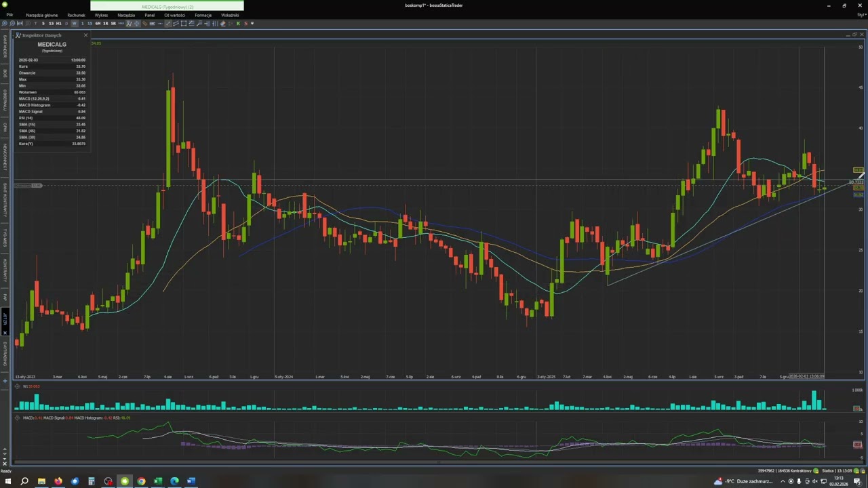This screenshot has height=488, width=868.
Task: Switch to weekly W interval
Action: [75, 23]
